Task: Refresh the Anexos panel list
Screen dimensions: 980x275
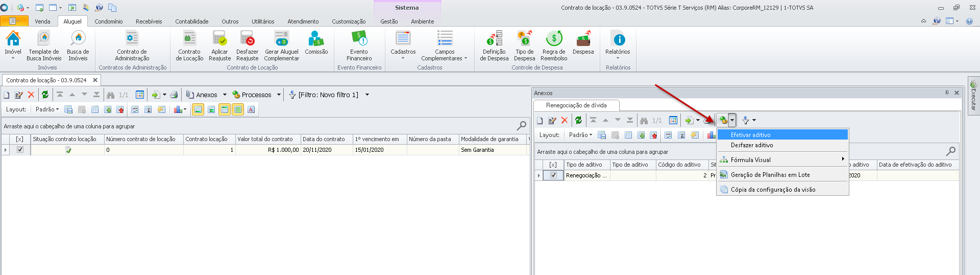Action: tap(578, 120)
